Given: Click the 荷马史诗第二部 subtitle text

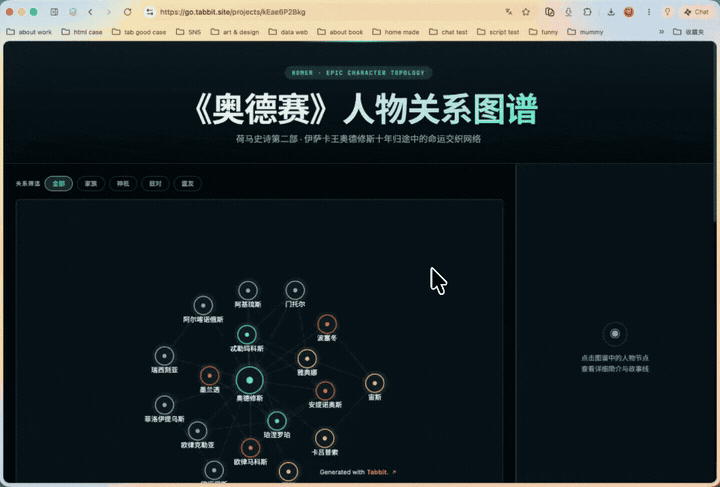Looking at the screenshot, I should 358,139.
